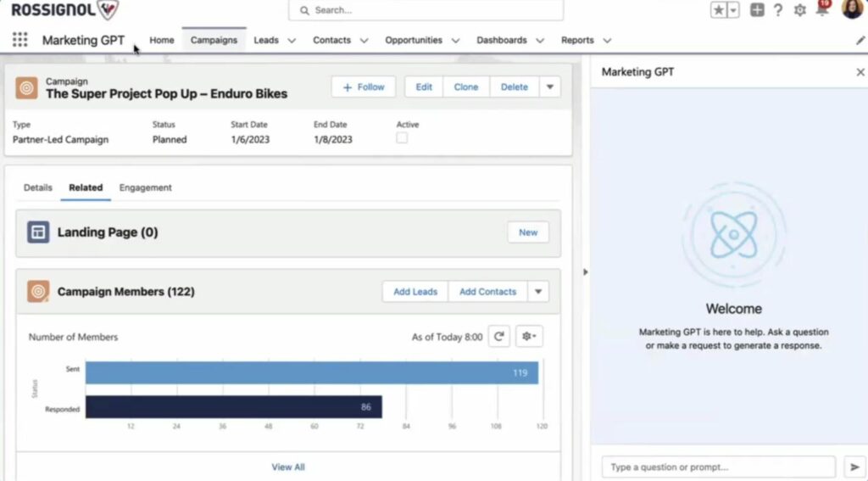Open the Reports tab
The height and width of the screenshot is (481, 868).
tap(577, 40)
